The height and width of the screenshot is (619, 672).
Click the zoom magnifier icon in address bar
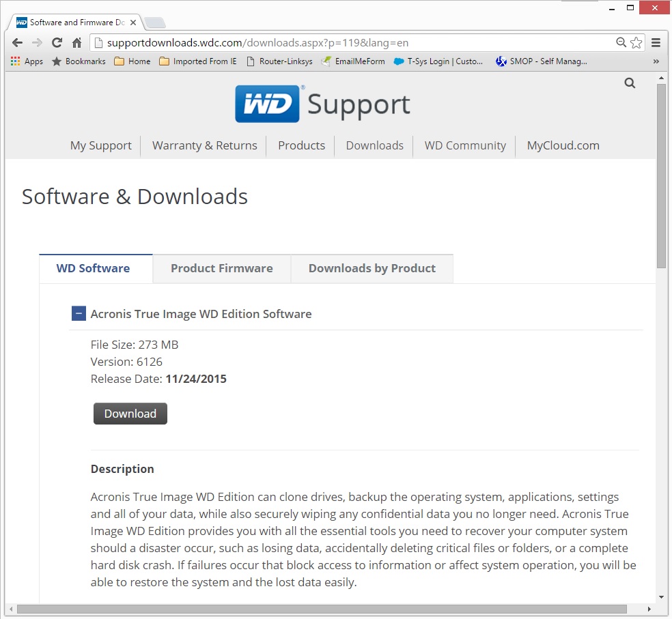coord(621,42)
